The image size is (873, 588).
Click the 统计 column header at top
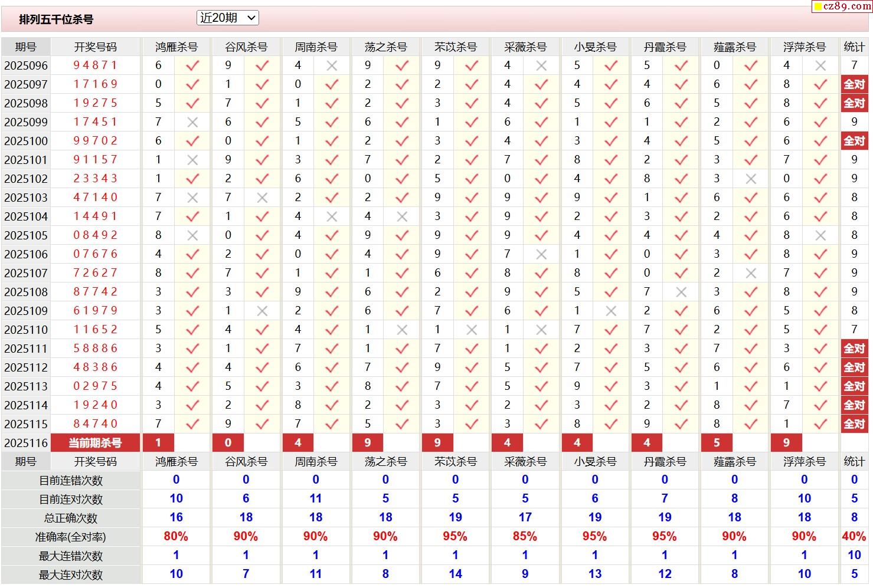(854, 47)
